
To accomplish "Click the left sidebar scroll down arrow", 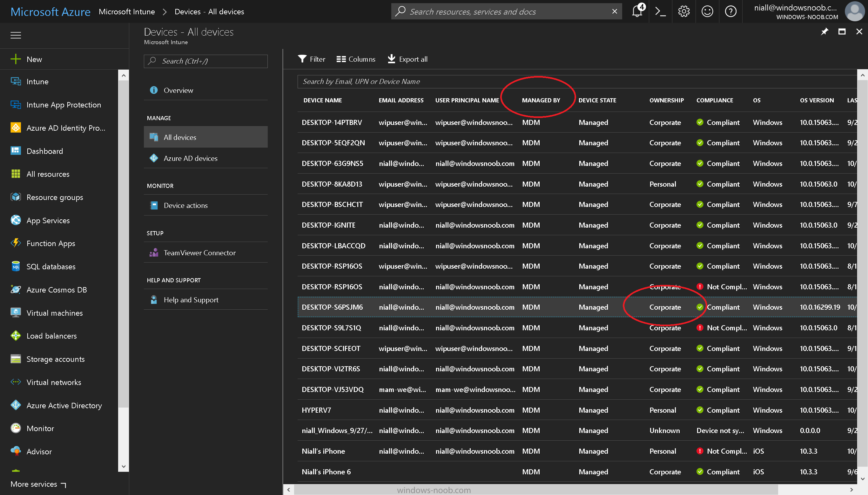I will [124, 466].
